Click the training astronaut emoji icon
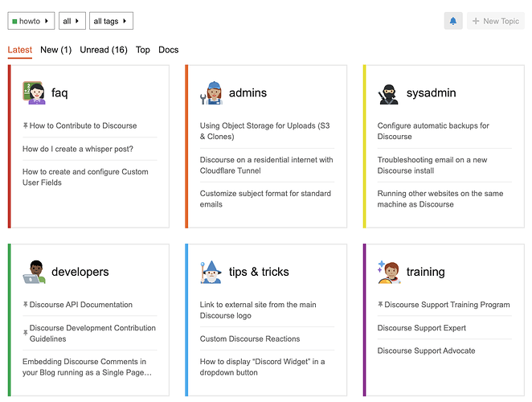Viewport: 532px width, 402px height. coord(389,272)
